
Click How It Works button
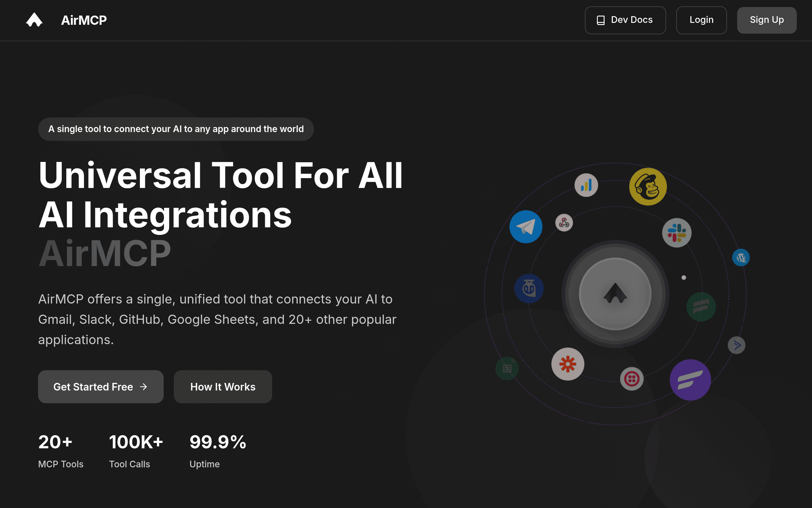click(x=223, y=387)
